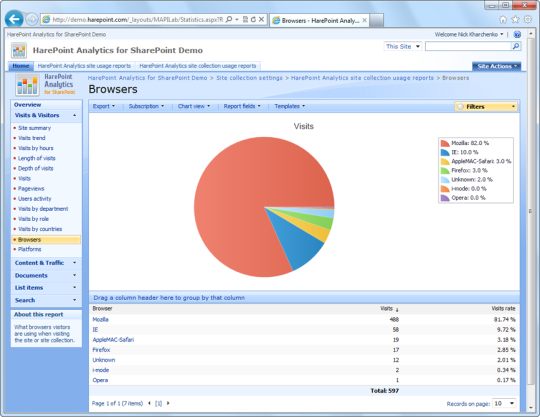Expand the Search section

(46, 300)
